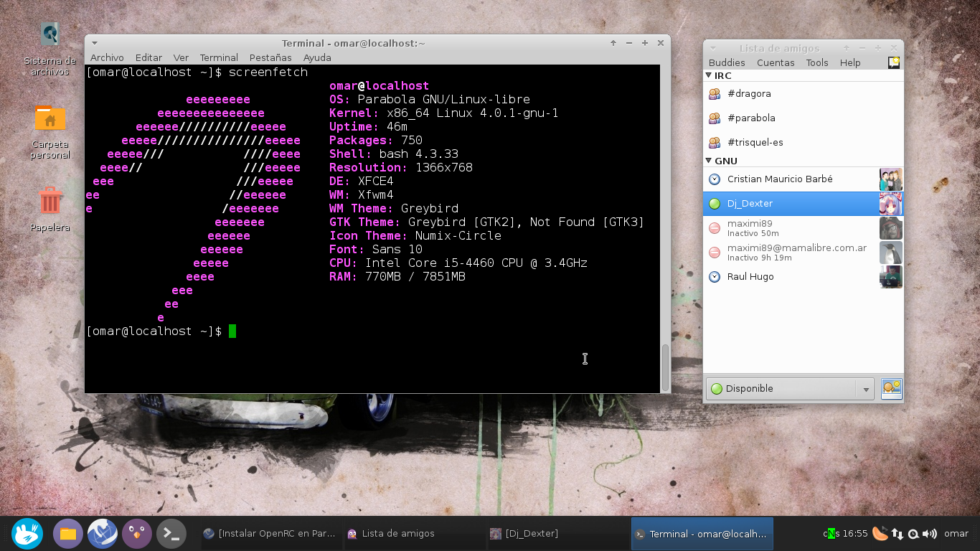Click the terminal vertical scrollbar handle
The height and width of the screenshot is (551, 980).
pyautogui.click(x=665, y=367)
